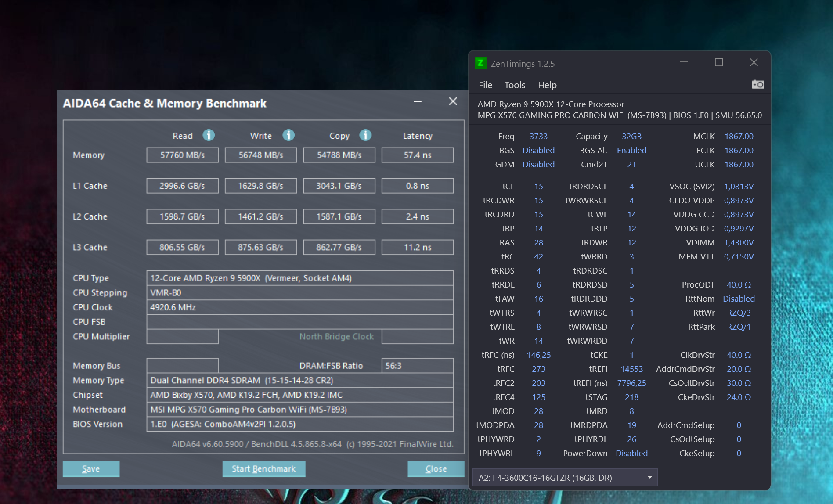Select the Memory Copy value 54788 MB/s
This screenshot has height=504, width=833.
pyautogui.click(x=339, y=155)
